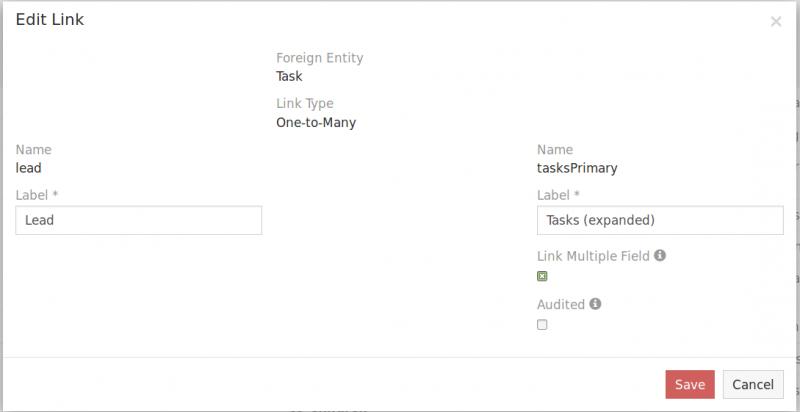
Task: Click the Audited label text
Action: [x=561, y=304]
